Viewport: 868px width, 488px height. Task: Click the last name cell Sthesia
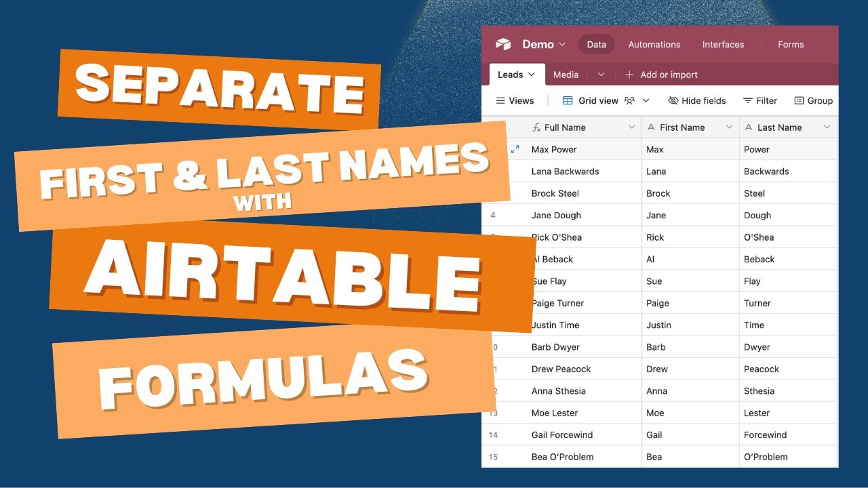click(x=789, y=391)
